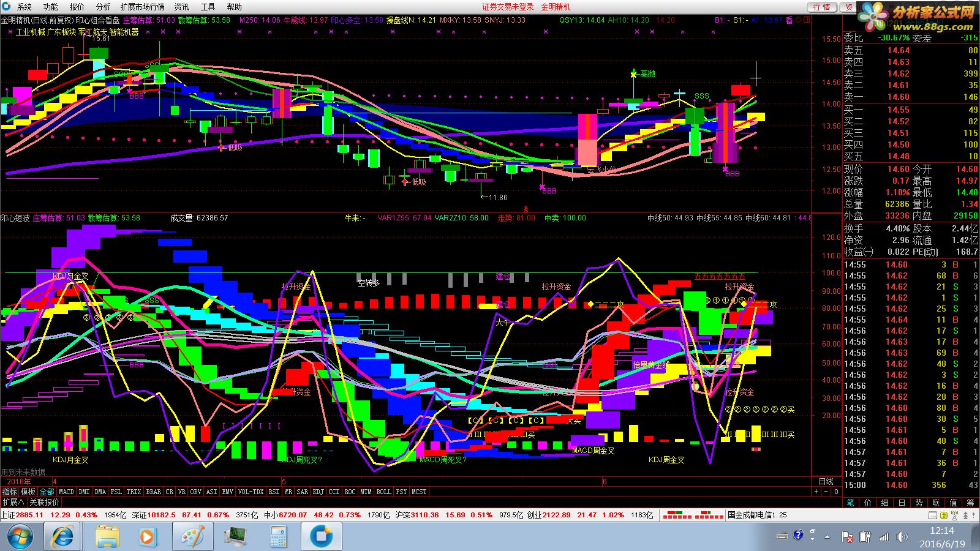The image size is (980, 551).
Task: Click the minus zoom button under 日线
Action: coord(826,492)
